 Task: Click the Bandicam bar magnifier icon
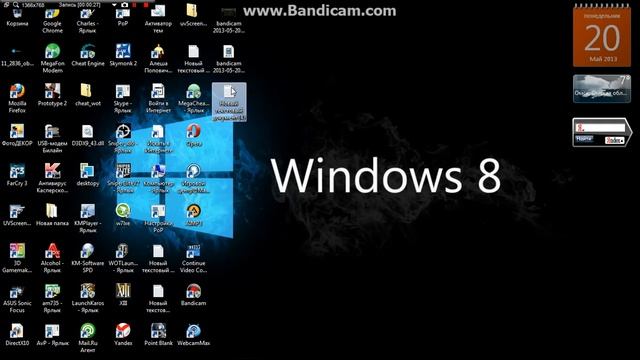[x=16, y=4]
